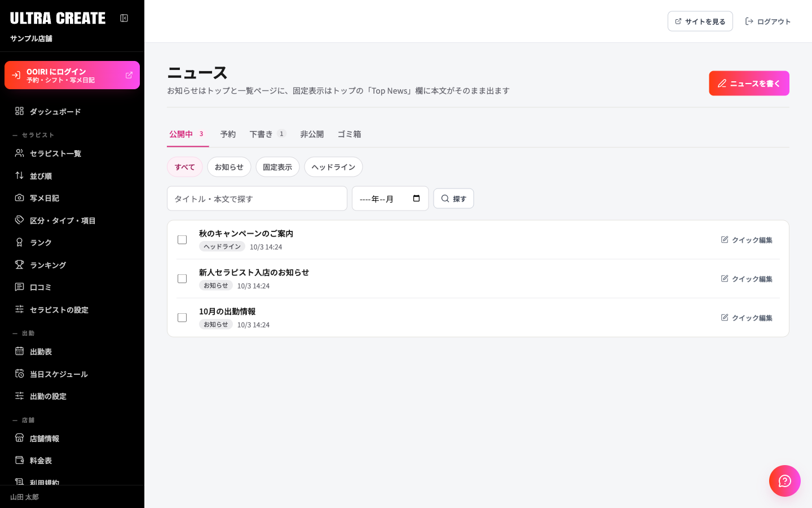Click the サイトを見る button
This screenshot has height=508, width=812.
[700, 21]
